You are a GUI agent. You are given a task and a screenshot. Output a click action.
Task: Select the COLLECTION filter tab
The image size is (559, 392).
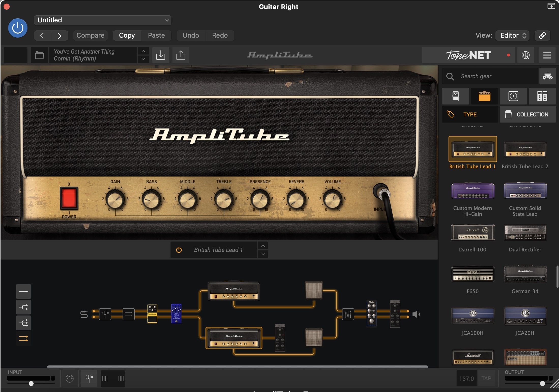coord(528,114)
